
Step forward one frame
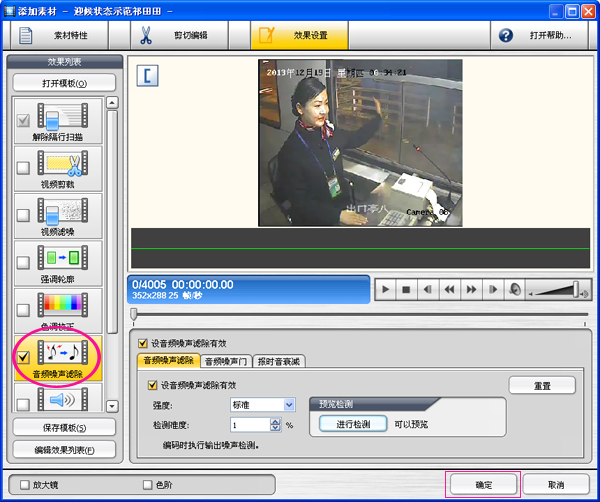pos(492,289)
